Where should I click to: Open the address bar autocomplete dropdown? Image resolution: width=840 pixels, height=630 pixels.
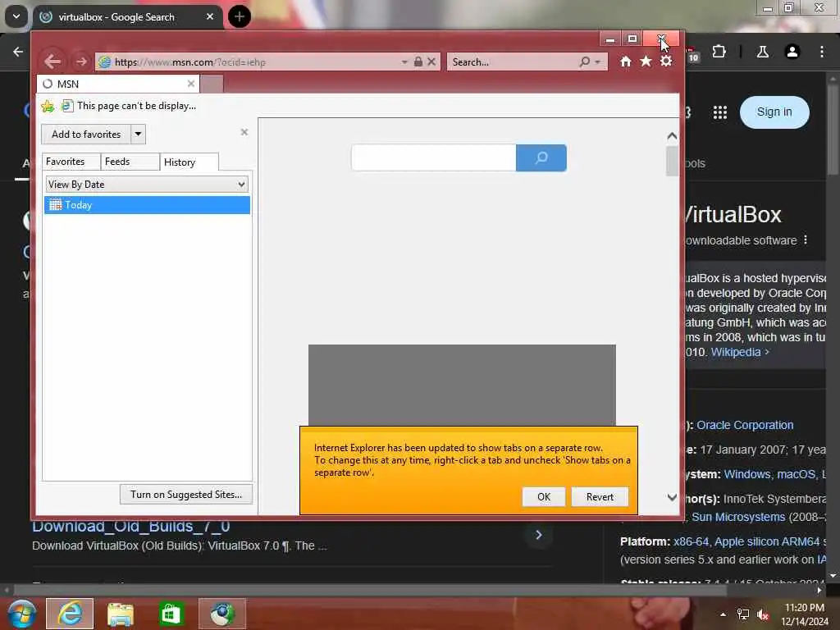tap(404, 62)
